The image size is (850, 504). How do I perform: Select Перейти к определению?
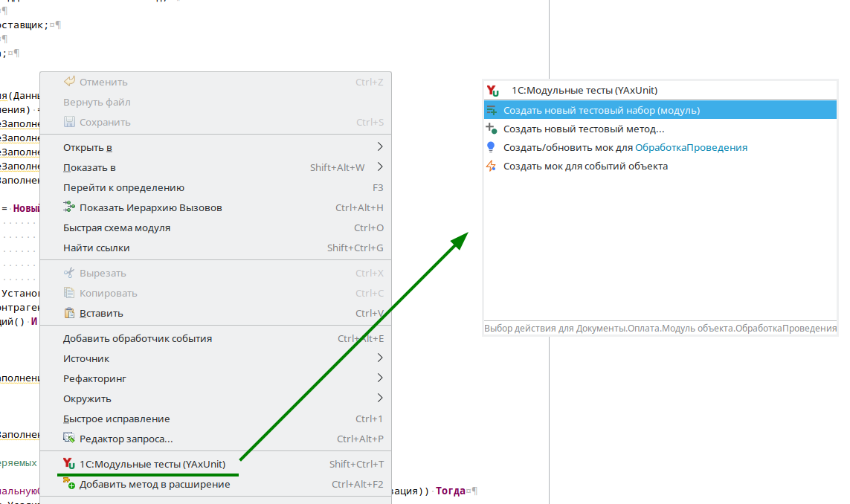pyautogui.click(x=216, y=187)
